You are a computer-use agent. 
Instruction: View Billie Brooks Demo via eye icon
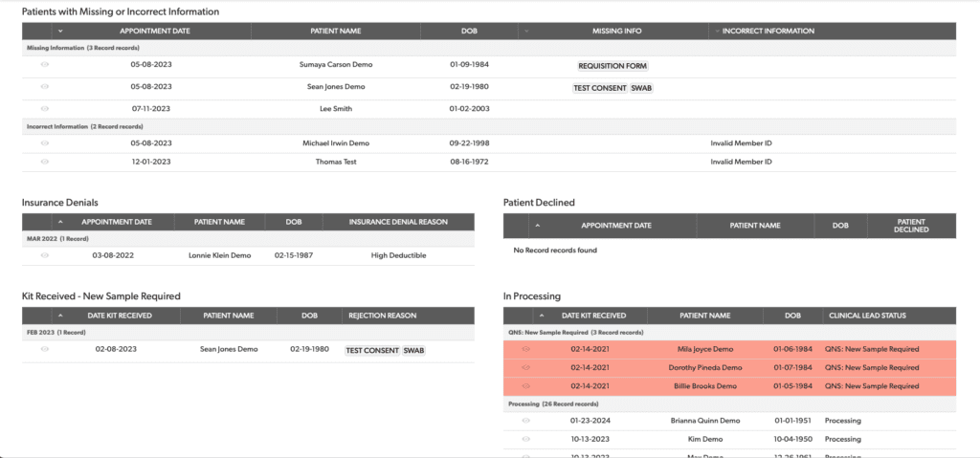coord(525,385)
